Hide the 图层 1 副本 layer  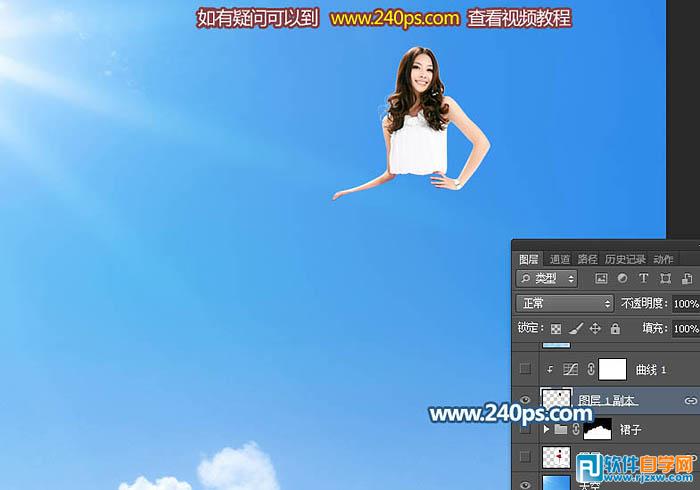click(525, 400)
